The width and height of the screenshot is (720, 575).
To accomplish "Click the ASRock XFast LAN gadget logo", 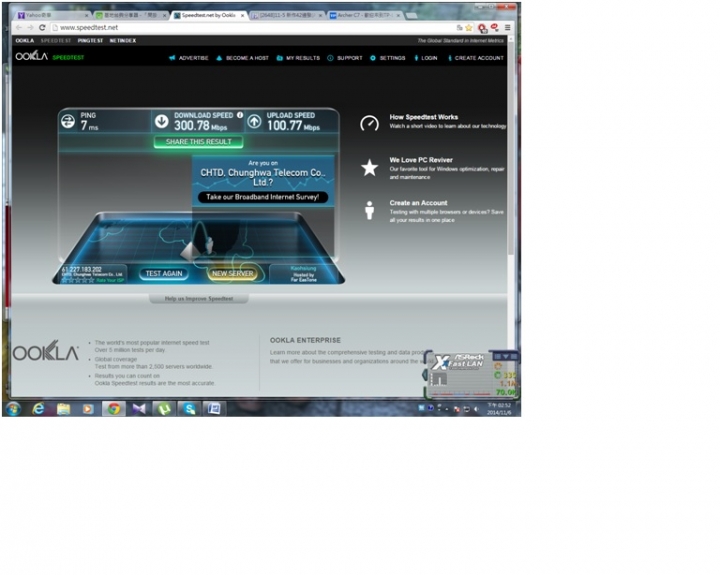I will pyautogui.click(x=460, y=362).
